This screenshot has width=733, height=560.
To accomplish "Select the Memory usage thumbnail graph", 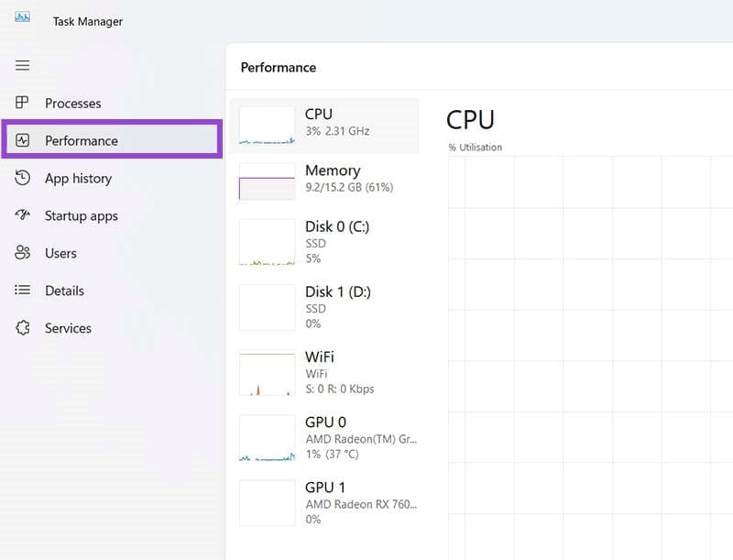I will [x=267, y=181].
